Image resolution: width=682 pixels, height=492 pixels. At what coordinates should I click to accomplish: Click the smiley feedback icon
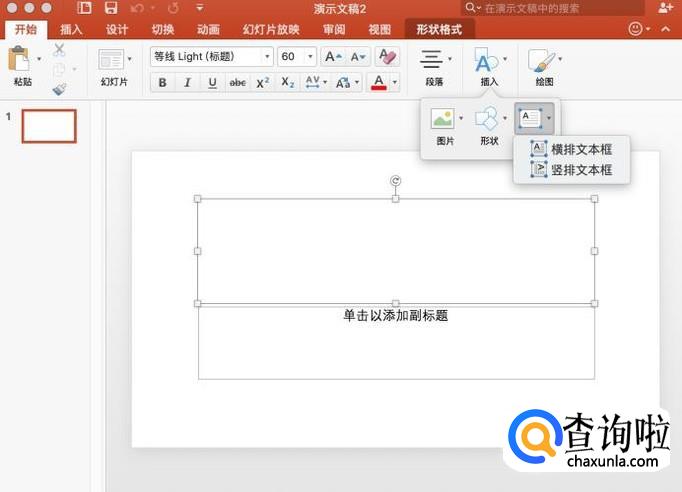(635, 29)
